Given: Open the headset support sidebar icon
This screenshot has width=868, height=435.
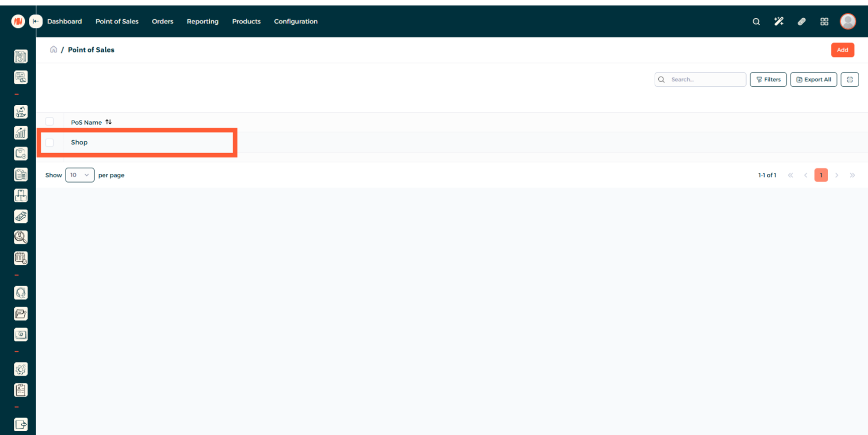Looking at the screenshot, I should tap(21, 293).
